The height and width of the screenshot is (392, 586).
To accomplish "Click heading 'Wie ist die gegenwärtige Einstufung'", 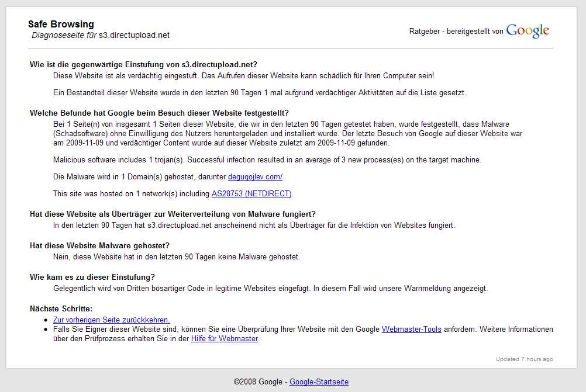I will click(x=143, y=65).
